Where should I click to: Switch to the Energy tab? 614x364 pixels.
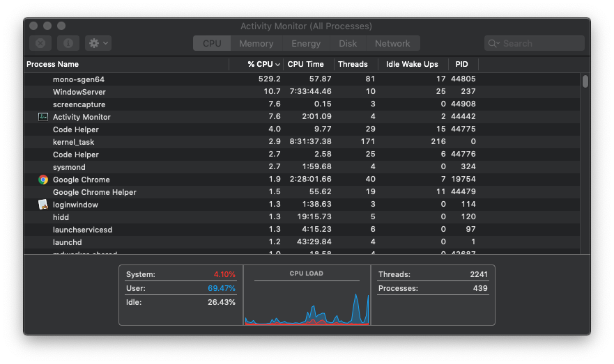click(306, 43)
